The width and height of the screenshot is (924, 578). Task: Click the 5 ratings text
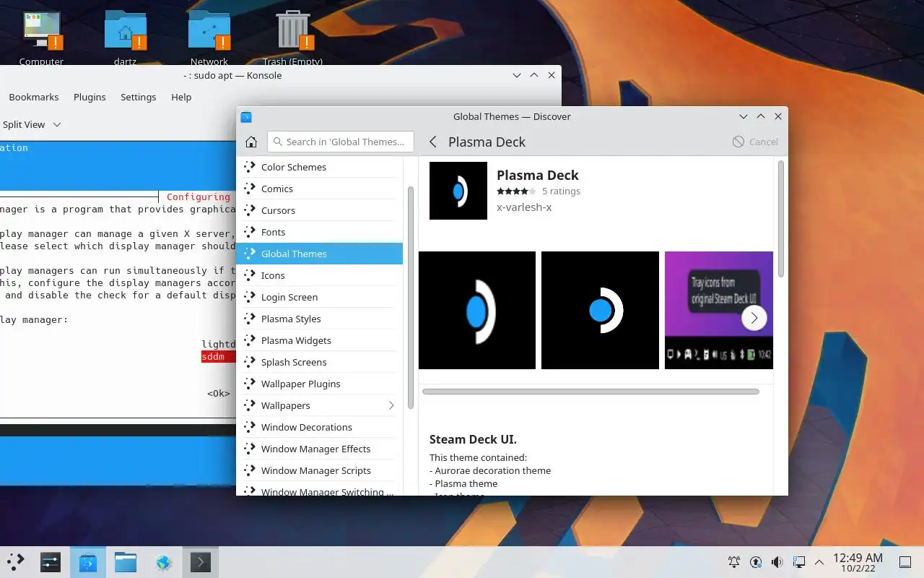point(561,191)
